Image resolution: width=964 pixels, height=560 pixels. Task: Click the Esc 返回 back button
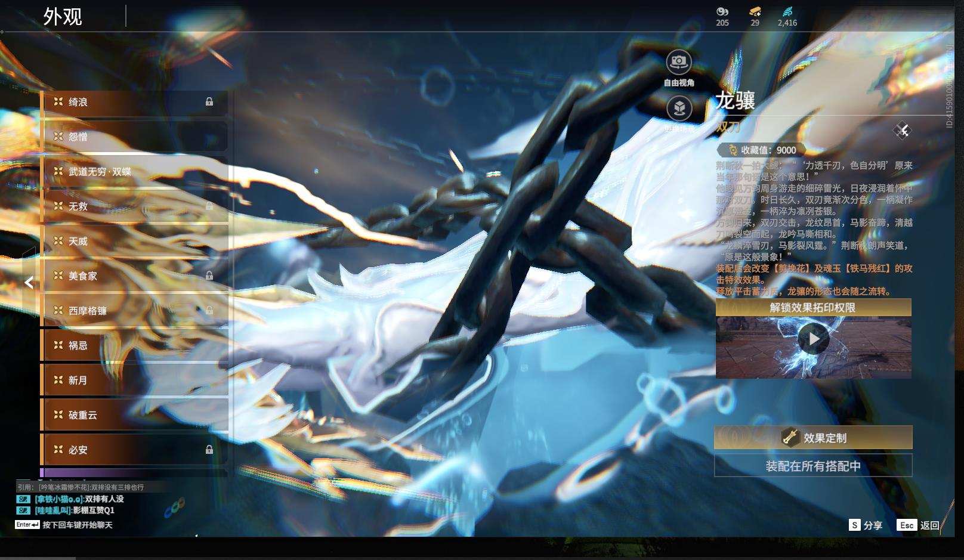coord(918,525)
